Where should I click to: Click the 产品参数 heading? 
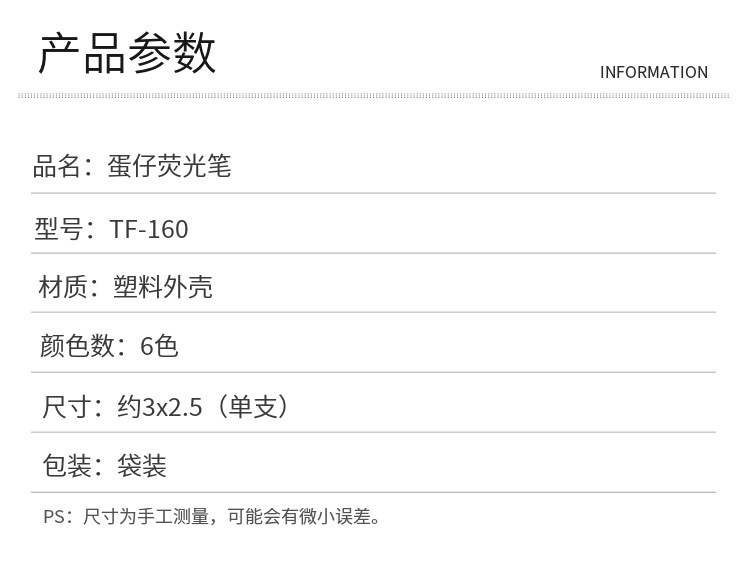[x=126, y=53]
